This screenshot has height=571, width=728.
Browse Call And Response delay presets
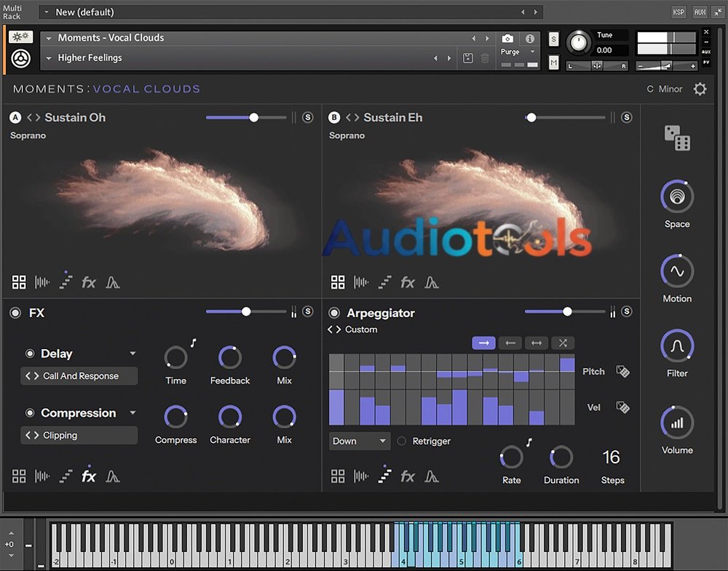click(x=79, y=376)
